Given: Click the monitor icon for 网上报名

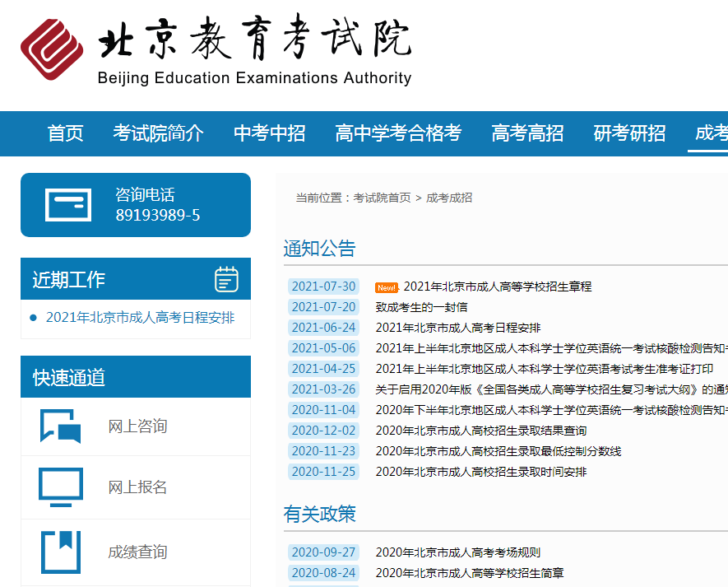Looking at the screenshot, I should pyautogui.click(x=61, y=487).
